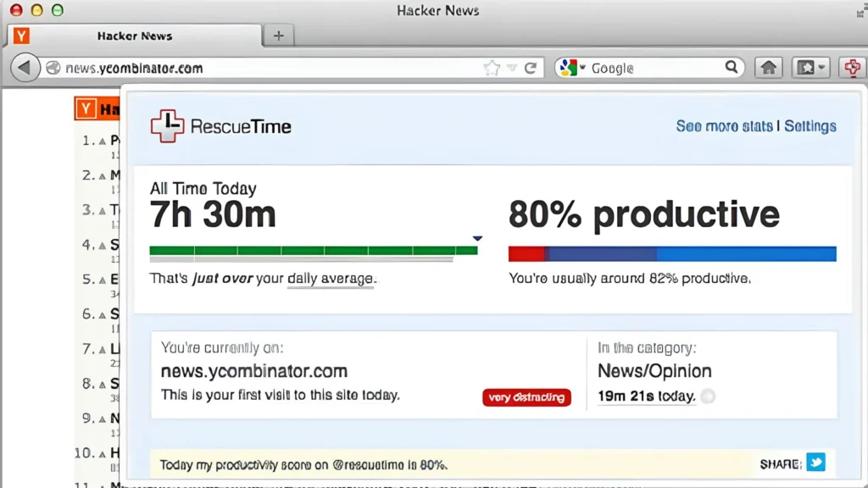Click the 7h 30m time total
The image size is (868, 488).
tap(213, 214)
